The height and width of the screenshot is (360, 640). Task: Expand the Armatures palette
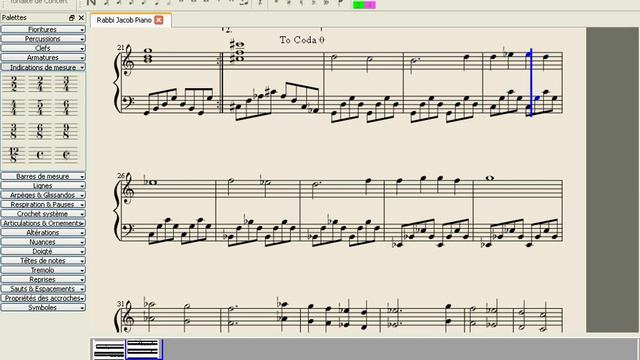[x=43, y=58]
